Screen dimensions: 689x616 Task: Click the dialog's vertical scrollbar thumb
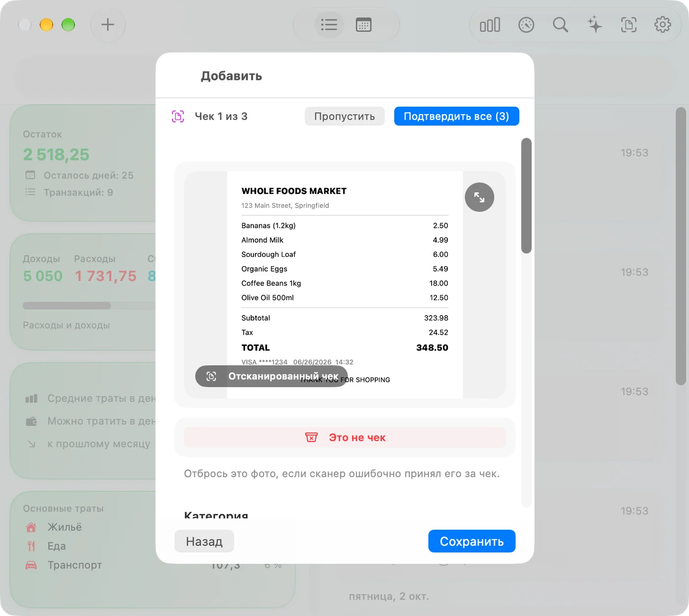coord(527,196)
